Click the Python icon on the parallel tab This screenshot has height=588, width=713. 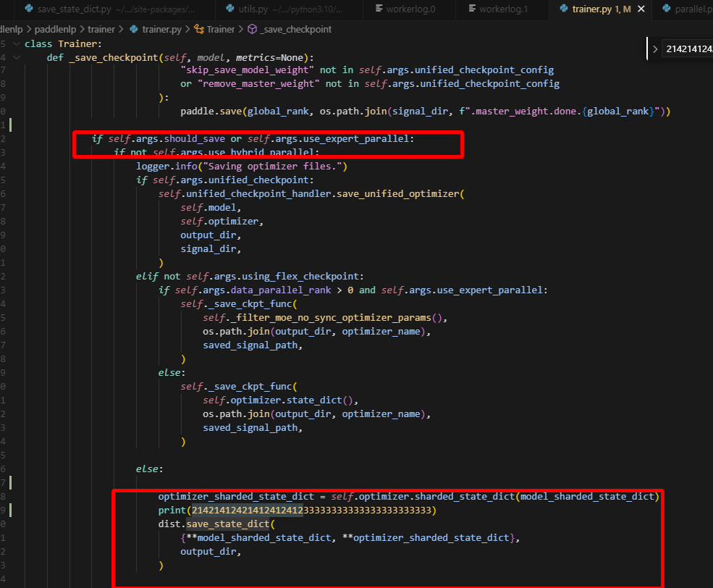pos(666,9)
